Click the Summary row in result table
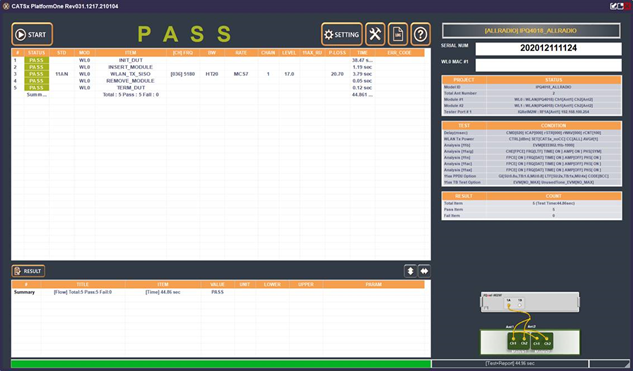Image resolution: width=633 pixels, height=371 pixels. [218, 292]
